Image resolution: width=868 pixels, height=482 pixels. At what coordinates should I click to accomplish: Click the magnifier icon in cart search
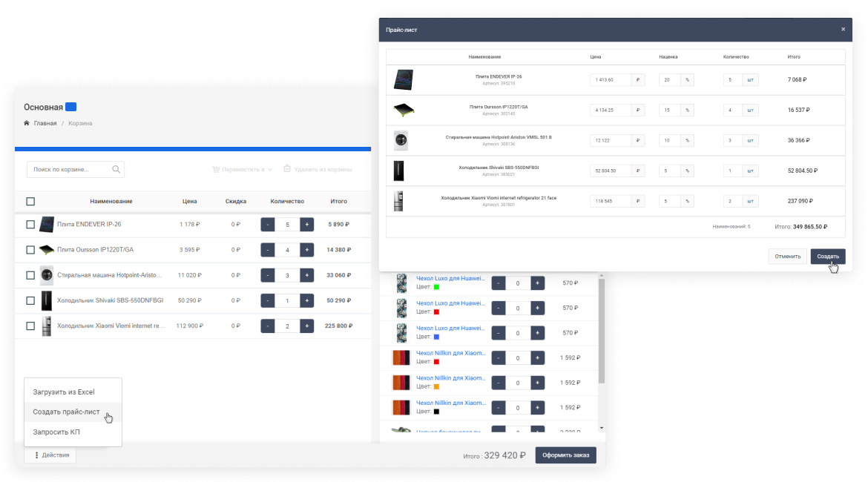coord(116,169)
